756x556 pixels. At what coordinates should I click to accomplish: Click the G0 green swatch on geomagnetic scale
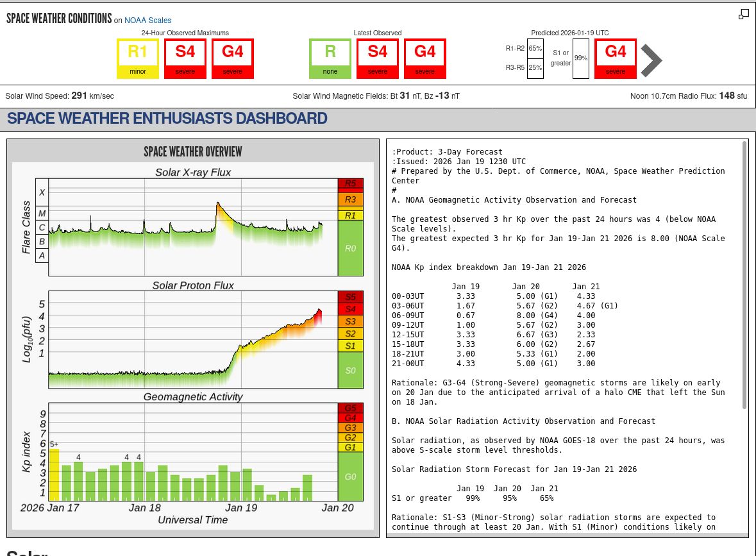tap(351, 476)
